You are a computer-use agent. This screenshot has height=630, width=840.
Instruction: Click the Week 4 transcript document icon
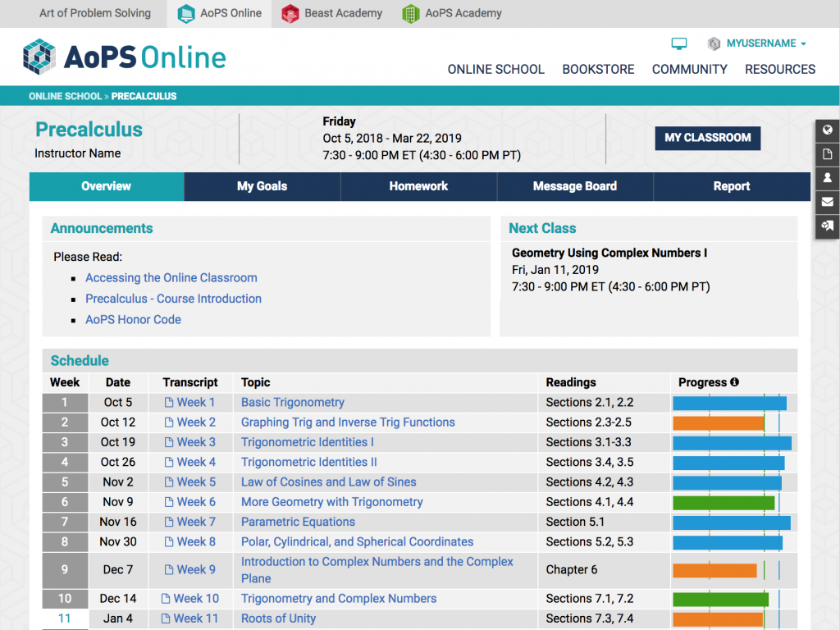169,462
